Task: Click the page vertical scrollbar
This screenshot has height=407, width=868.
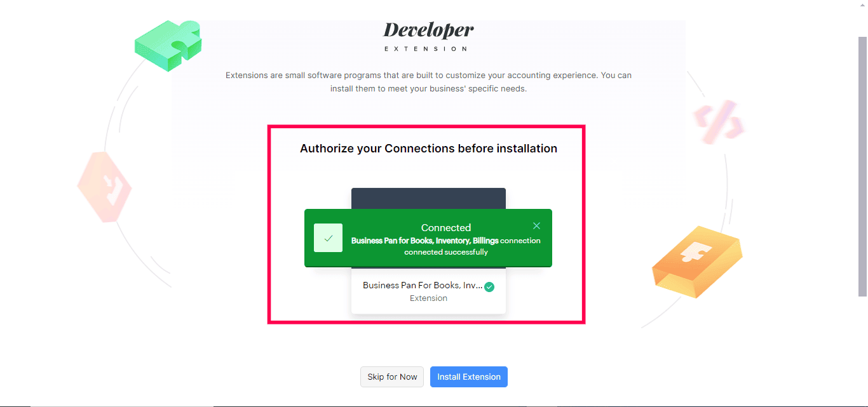Action: 862,166
